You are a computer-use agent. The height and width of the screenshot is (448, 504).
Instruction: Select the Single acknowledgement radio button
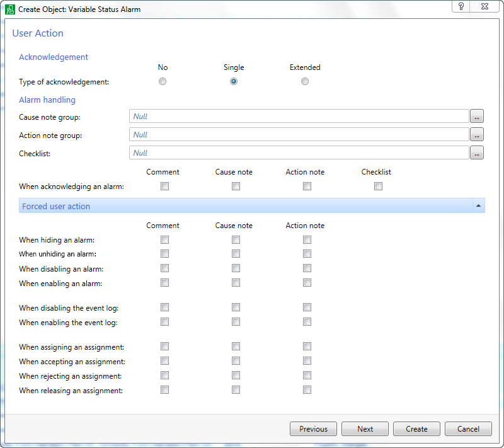click(x=234, y=81)
